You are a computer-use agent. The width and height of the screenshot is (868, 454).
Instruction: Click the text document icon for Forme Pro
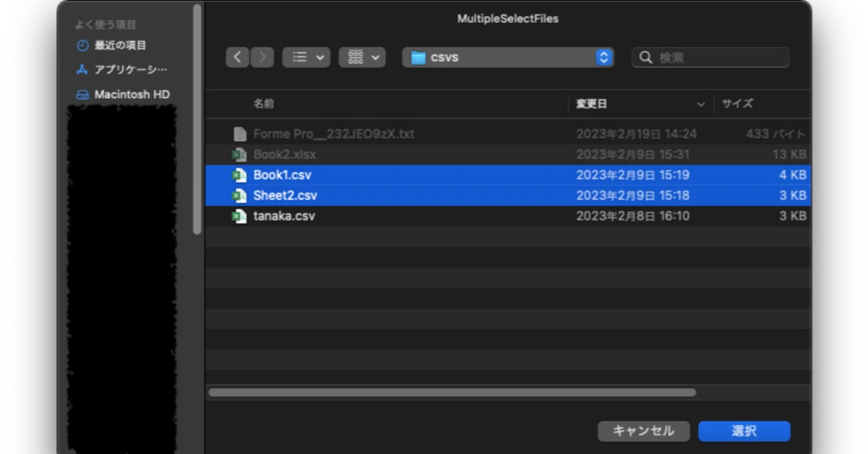pos(239,134)
